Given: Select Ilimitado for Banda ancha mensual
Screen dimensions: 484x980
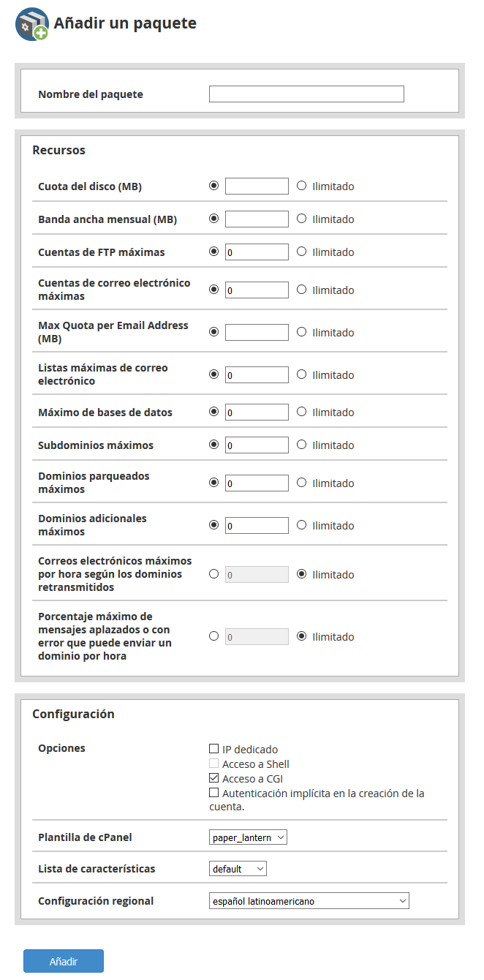Looking at the screenshot, I should click(x=302, y=219).
